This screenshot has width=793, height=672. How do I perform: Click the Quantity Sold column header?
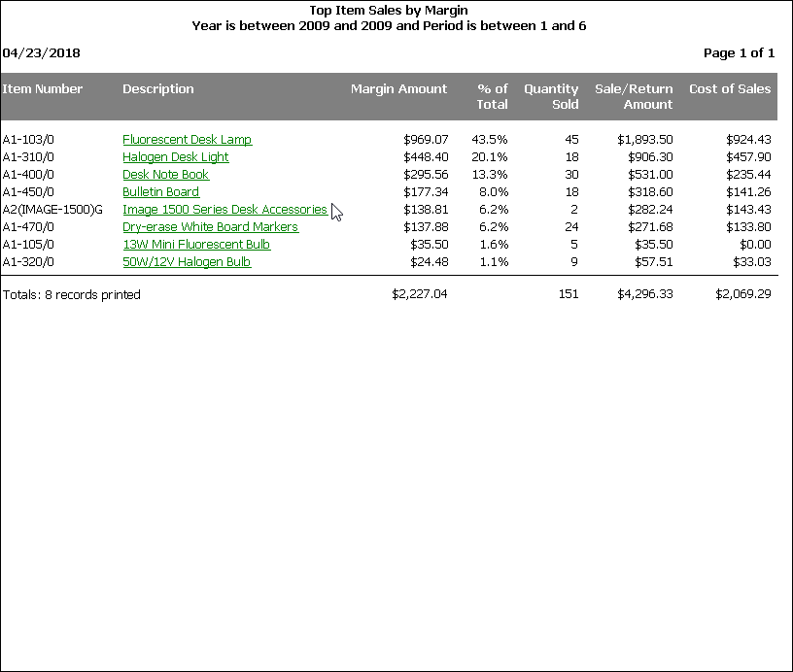(551, 96)
